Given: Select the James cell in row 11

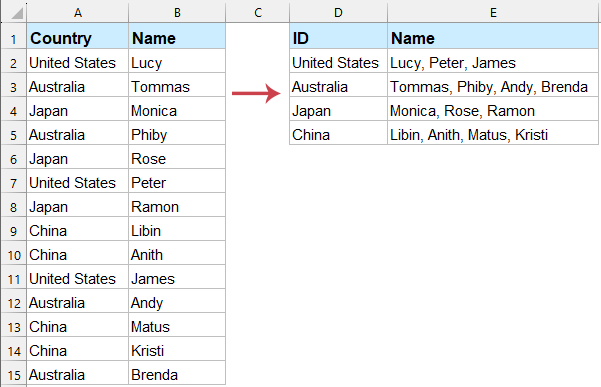Looking at the screenshot, I should (x=177, y=279).
